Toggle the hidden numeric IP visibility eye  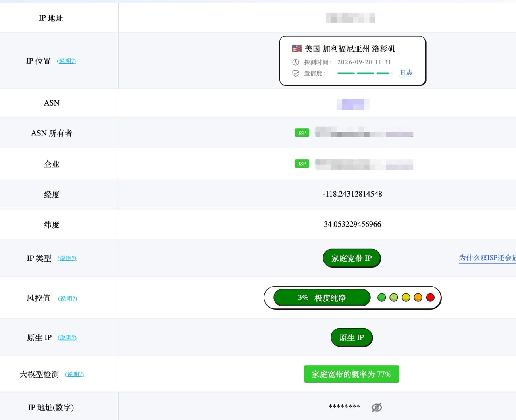(377, 407)
